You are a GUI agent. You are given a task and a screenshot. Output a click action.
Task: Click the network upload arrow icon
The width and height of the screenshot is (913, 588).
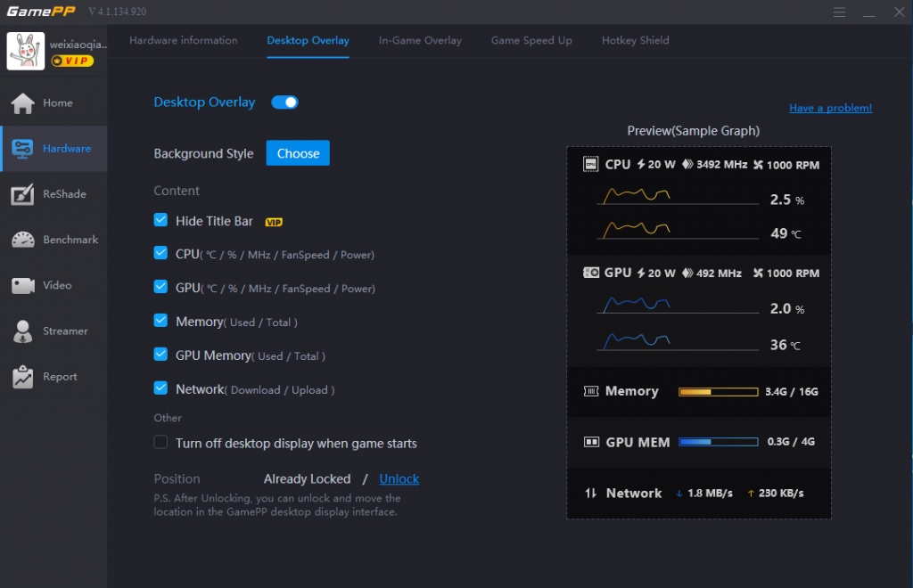click(x=751, y=494)
